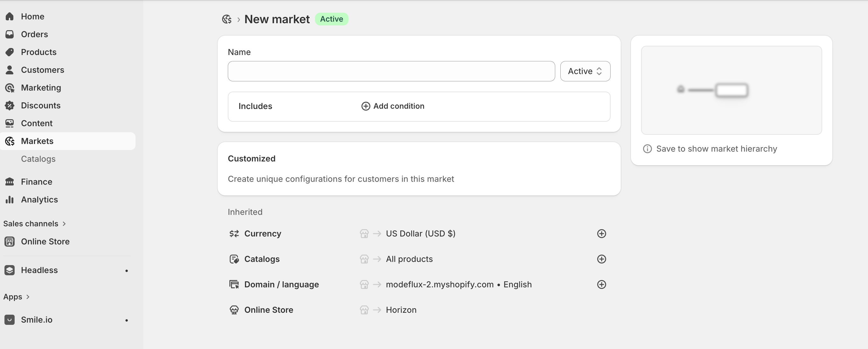Image resolution: width=868 pixels, height=349 pixels.
Task: Click Add condition button
Action: [x=393, y=106]
